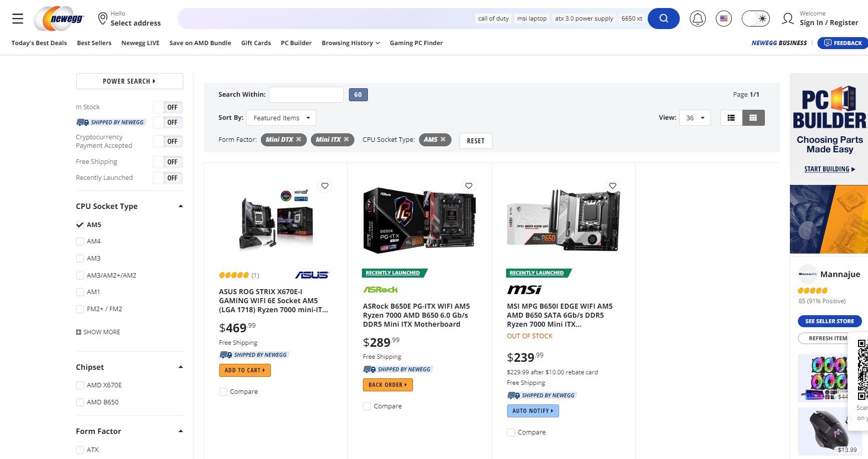This screenshot has width=868, height=459.
Task: Remove the Mini DTX filter
Action: point(299,139)
